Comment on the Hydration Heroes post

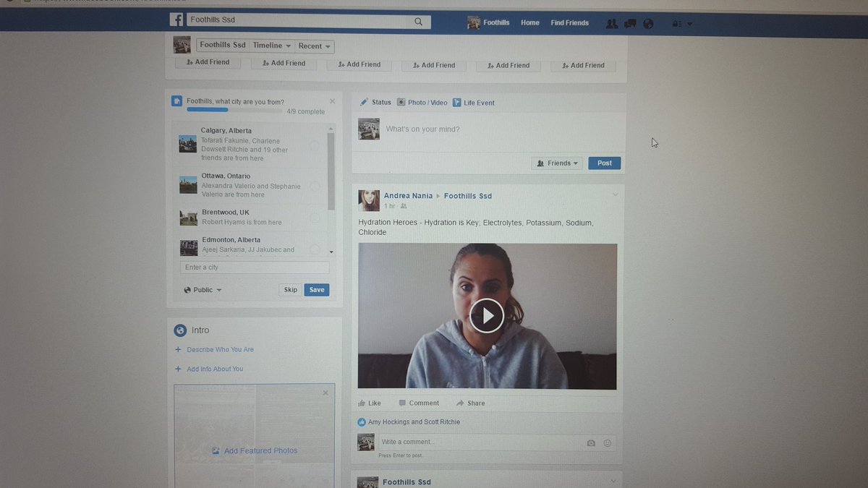pyautogui.click(x=419, y=403)
